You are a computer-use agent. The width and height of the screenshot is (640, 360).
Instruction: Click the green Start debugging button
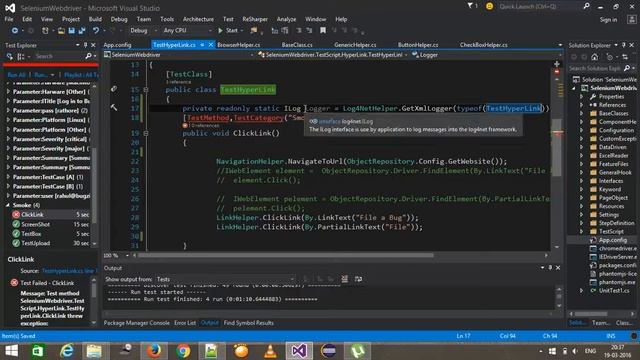[228, 31]
